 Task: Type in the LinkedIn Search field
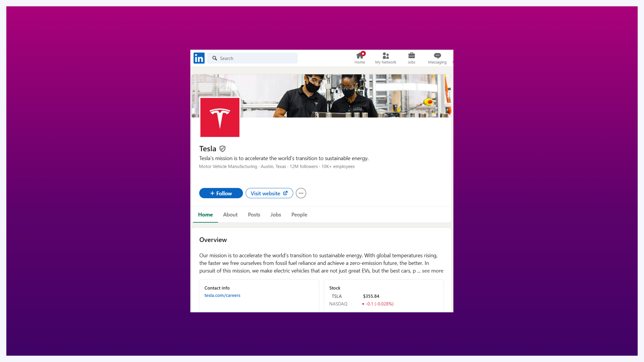257,58
